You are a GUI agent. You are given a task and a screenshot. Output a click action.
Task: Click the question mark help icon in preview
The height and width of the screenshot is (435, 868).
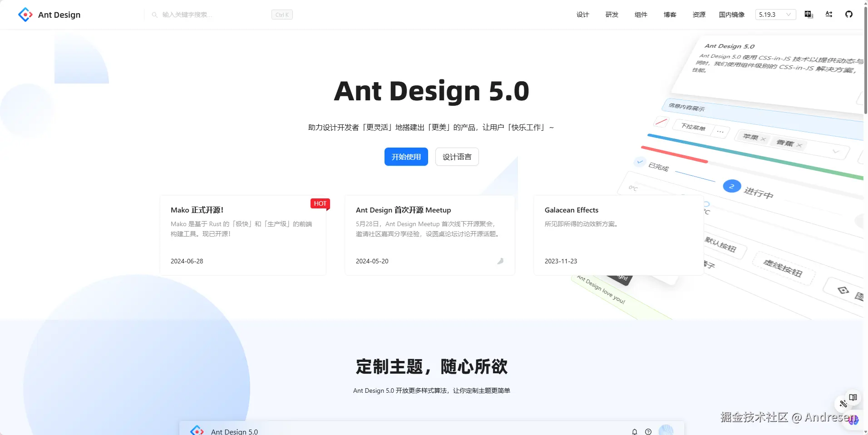(x=648, y=431)
